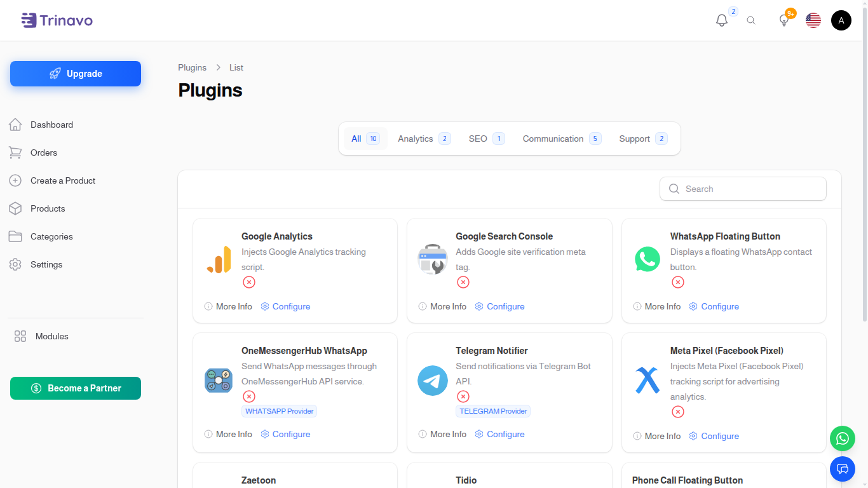Select the All plugins tab
The image size is (868, 488).
point(365,139)
